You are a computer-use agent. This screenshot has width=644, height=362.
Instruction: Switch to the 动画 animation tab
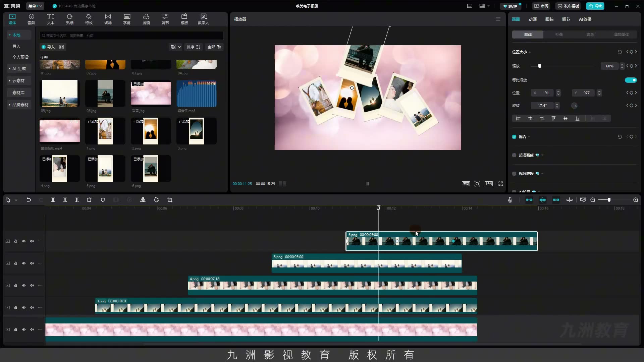click(532, 19)
